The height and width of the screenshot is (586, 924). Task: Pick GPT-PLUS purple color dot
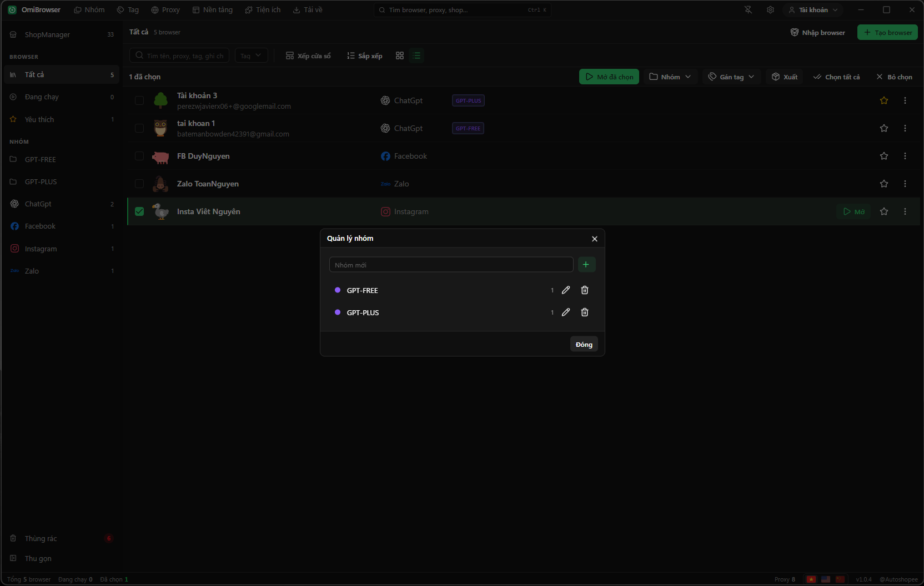coord(338,312)
